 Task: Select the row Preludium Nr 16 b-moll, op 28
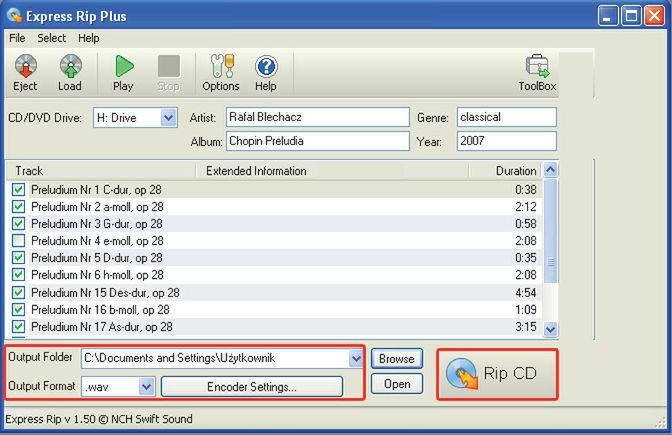[274, 309]
